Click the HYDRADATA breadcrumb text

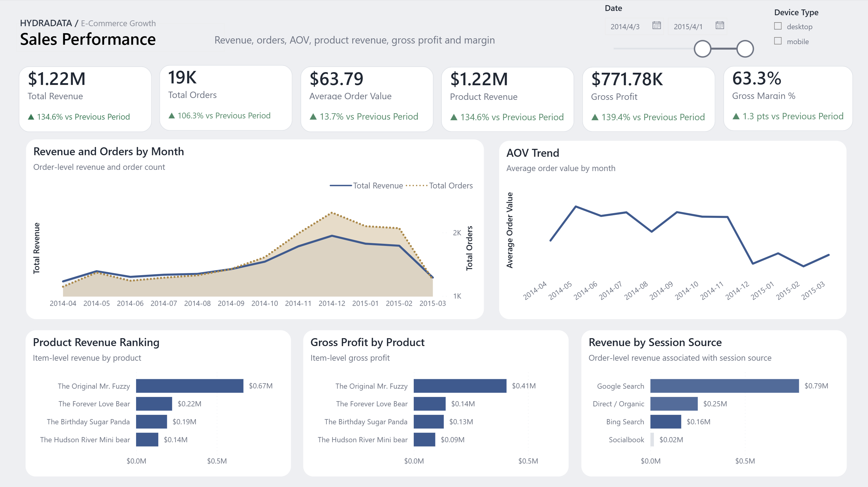(x=46, y=23)
